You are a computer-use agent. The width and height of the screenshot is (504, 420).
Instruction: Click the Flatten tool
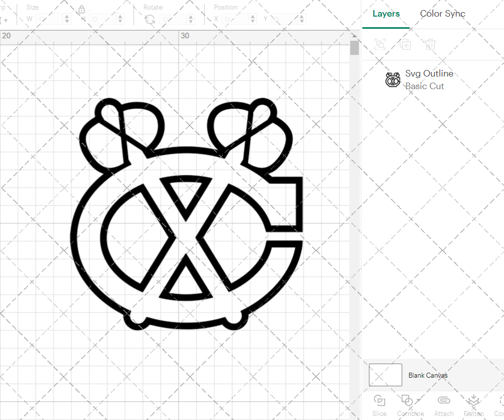pyautogui.click(x=473, y=406)
